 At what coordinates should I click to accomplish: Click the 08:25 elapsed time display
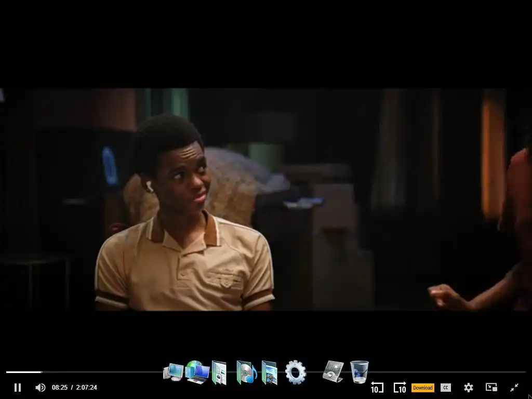60,388
